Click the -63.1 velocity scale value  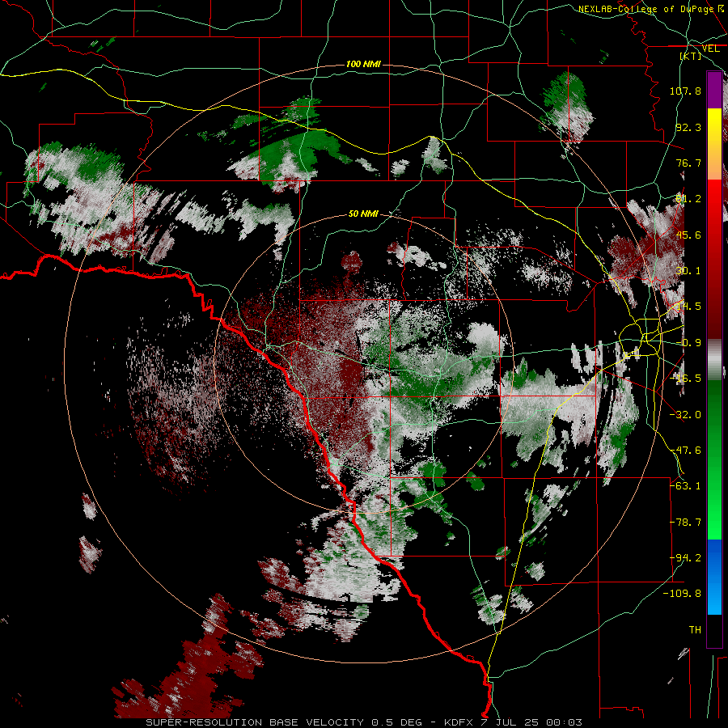685,486
